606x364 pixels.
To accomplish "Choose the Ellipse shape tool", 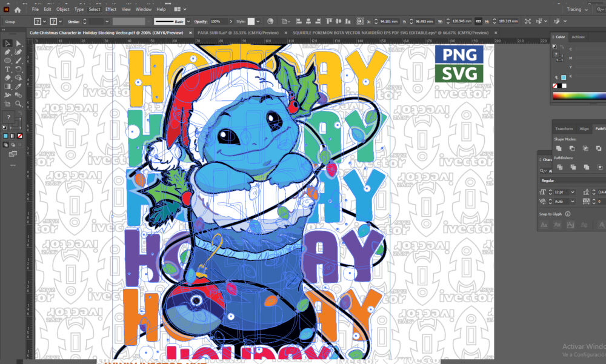I will coord(7,61).
